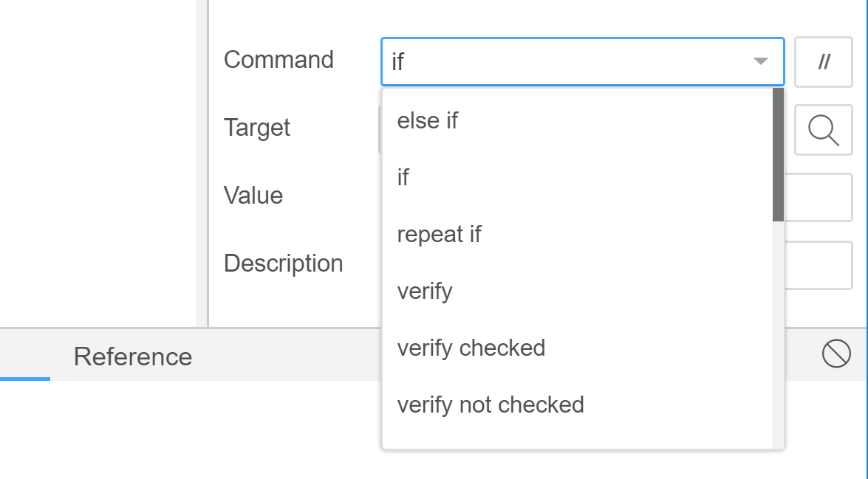Select the 'verify' command option

pyautogui.click(x=578, y=291)
